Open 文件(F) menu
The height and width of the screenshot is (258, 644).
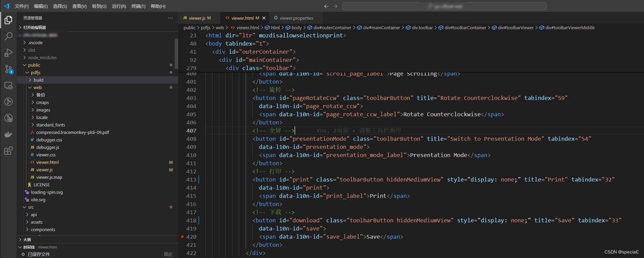point(22,6)
